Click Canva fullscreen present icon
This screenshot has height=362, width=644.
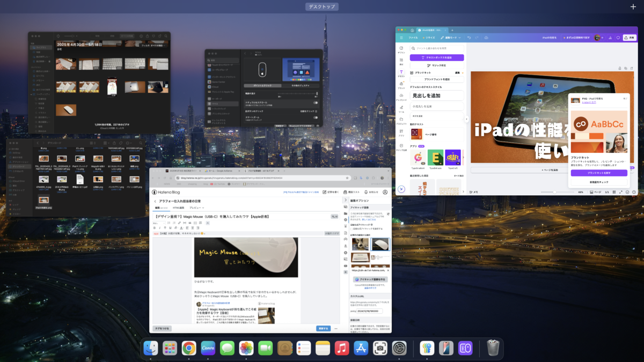tap(621, 192)
